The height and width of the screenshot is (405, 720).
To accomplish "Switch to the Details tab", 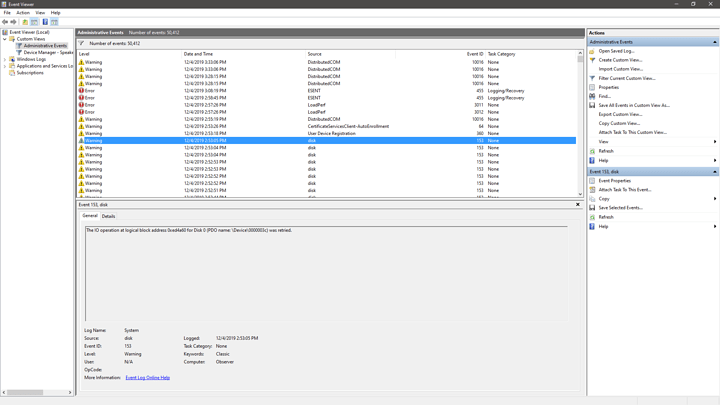I will [108, 216].
